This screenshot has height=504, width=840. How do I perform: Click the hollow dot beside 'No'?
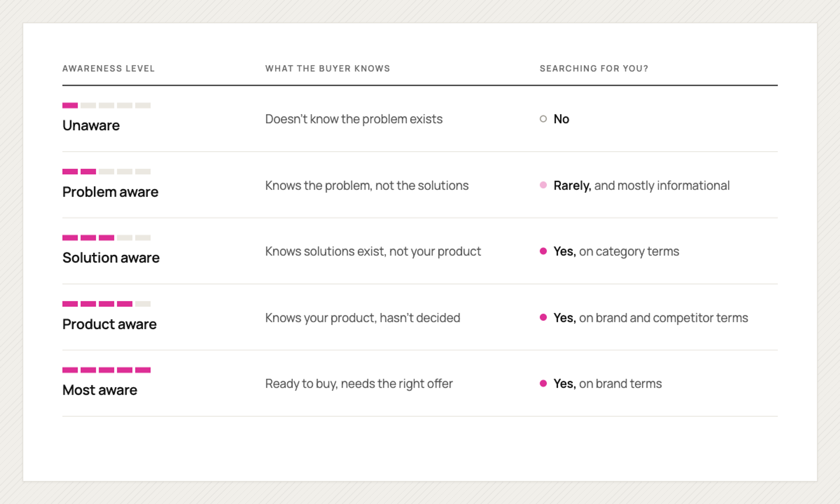[543, 119]
